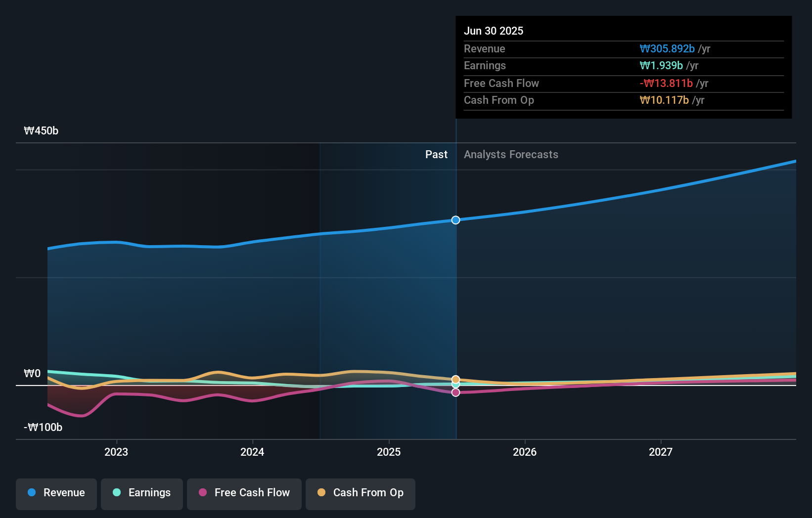Click the Jun 30 2025 tooltip date
The height and width of the screenshot is (518, 812).
point(494,31)
